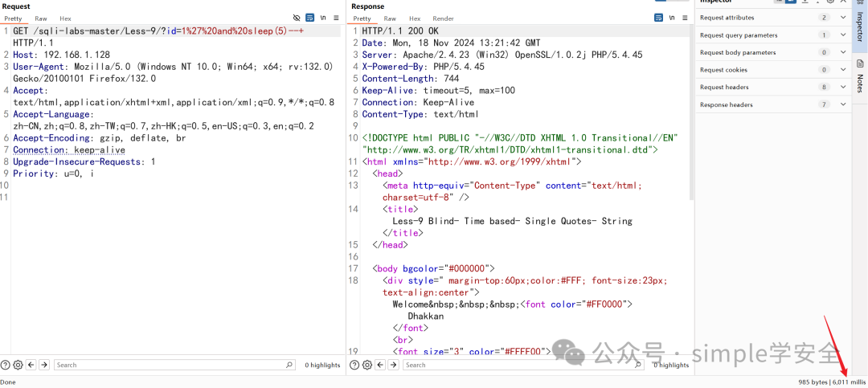868x388 pixels.
Task: Open search settings gear below Response editor
Action: pyautogui.click(x=366, y=365)
